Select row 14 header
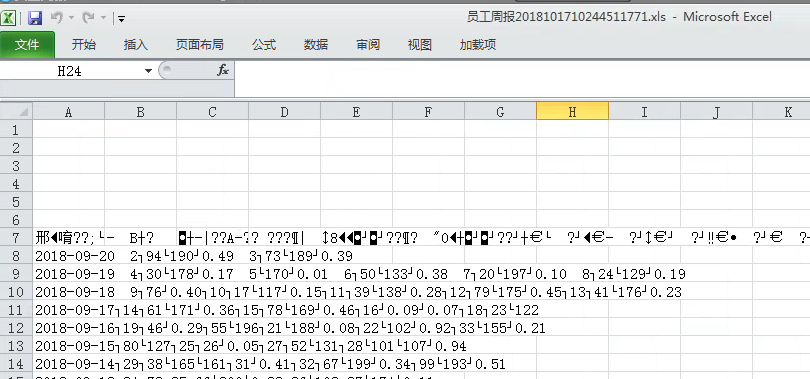 click(x=16, y=364)
